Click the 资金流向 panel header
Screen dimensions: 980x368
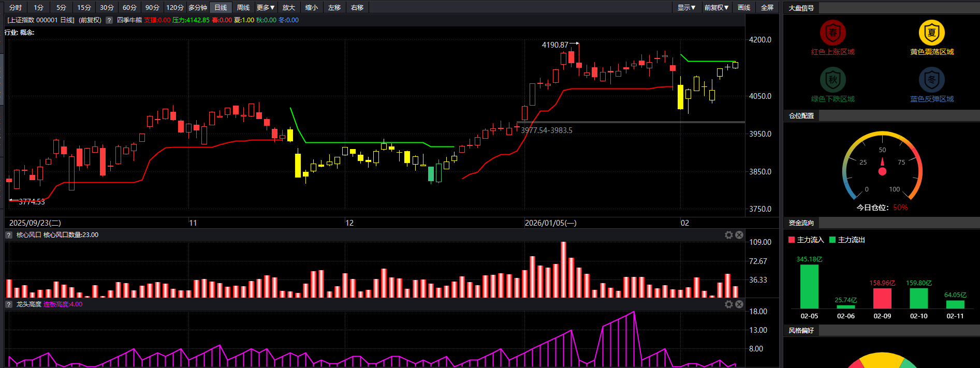pyautogui.click(x=801, y=223)
